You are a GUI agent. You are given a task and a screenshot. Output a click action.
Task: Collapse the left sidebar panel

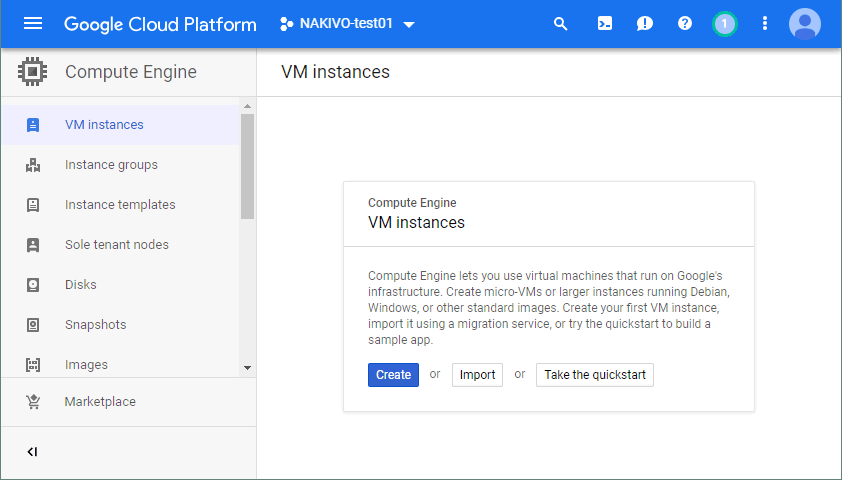[32, 452]
